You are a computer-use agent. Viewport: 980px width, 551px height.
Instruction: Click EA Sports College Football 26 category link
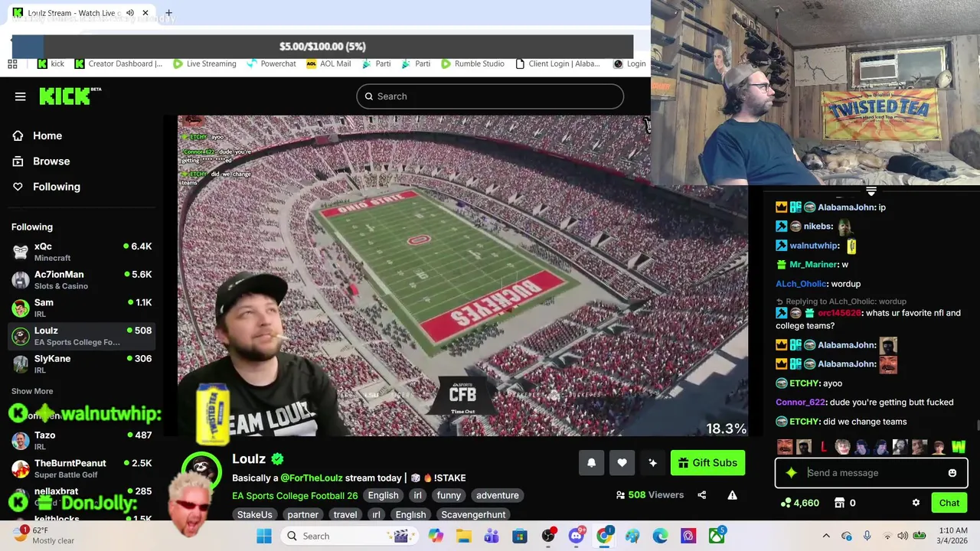(x=295, y=495)
